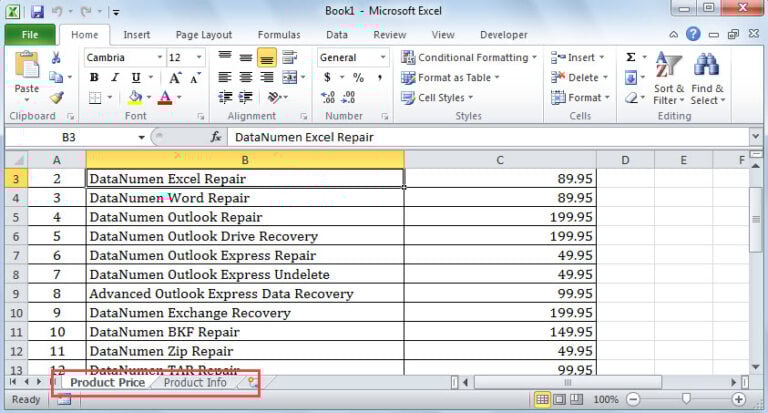Switch to the Page Layout tab
Screen dimensions: 768x413
204,35
